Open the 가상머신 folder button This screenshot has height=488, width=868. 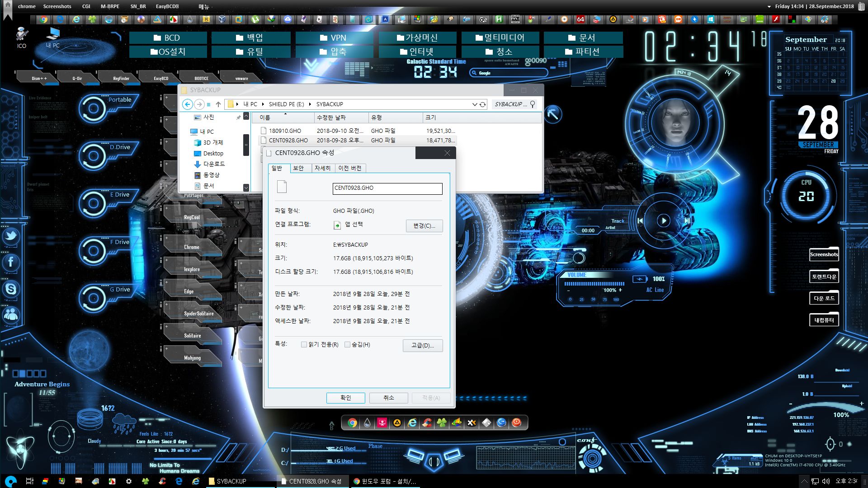(x=417, y=38)
